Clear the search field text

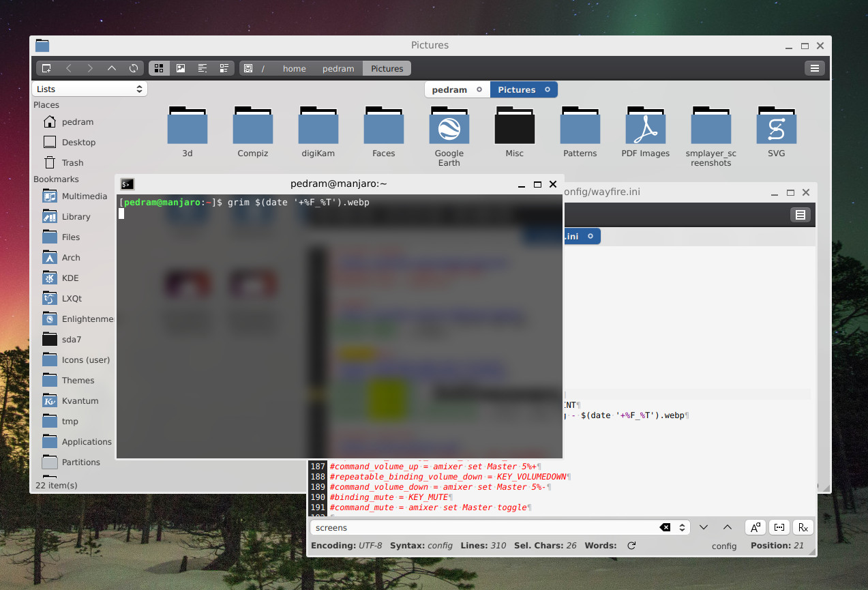tap(663, 527)
